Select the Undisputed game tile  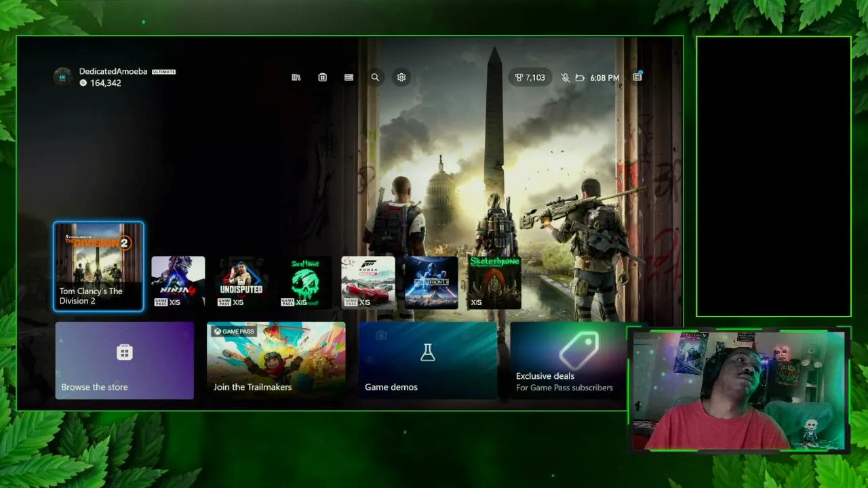241,283
